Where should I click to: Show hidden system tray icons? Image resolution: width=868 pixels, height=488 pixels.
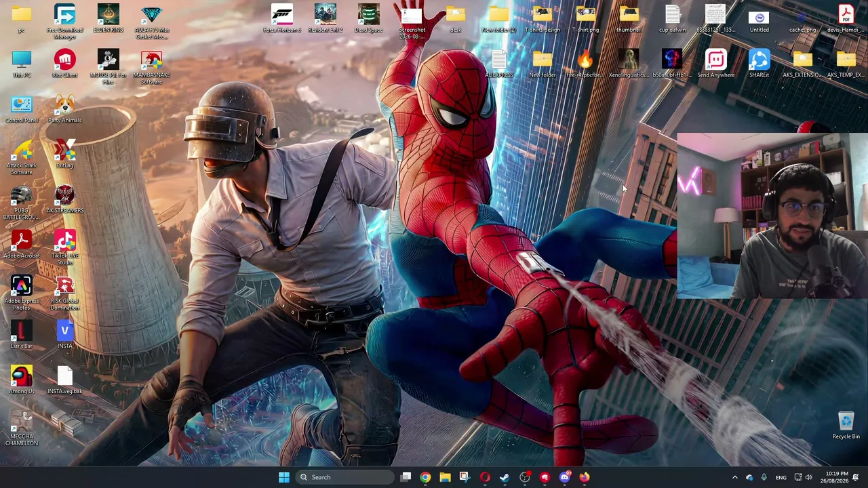(734, 477)
